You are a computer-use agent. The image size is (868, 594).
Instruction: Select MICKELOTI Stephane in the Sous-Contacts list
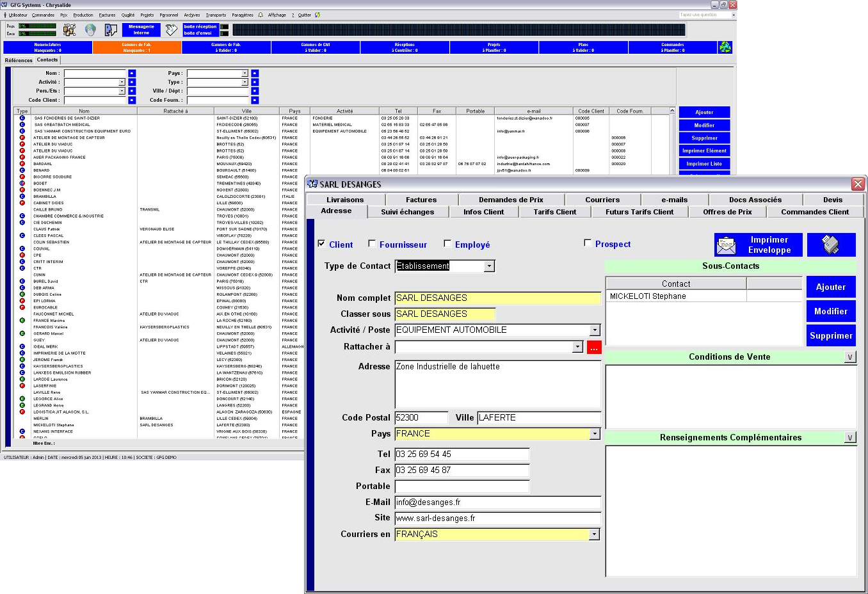coord(676,296)
